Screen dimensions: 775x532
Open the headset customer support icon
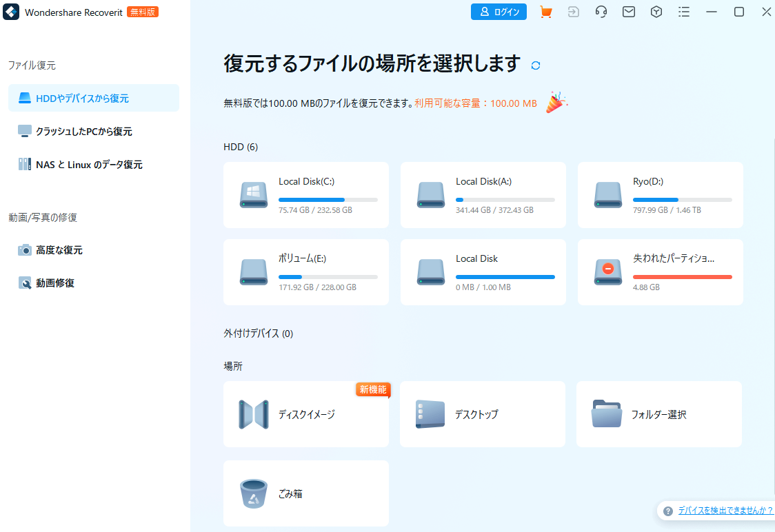(x=601, y=12)
